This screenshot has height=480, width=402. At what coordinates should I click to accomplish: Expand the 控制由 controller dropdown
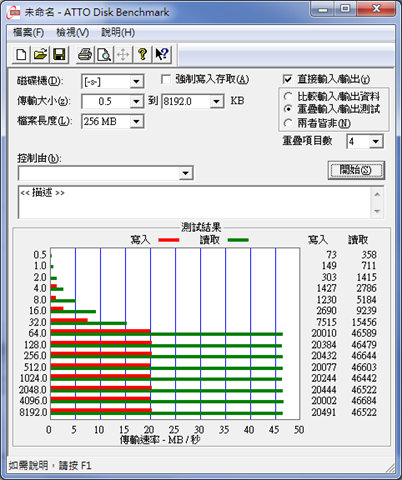coord(185,173)
